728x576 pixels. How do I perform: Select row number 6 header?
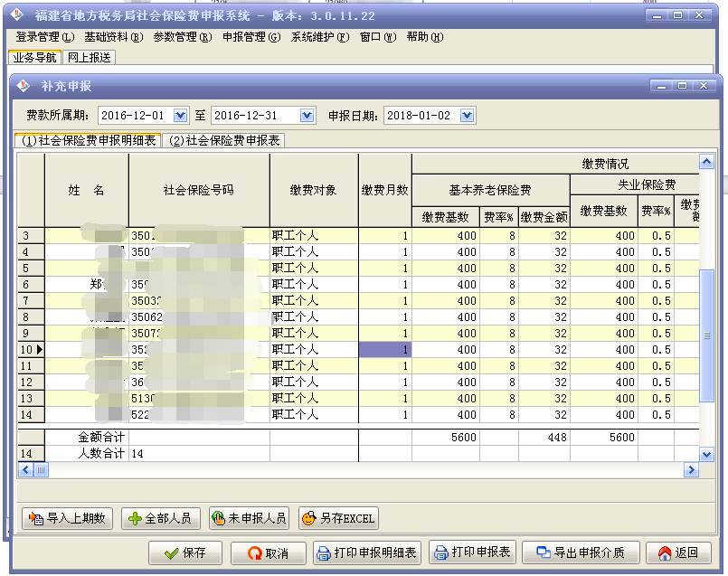31,284
